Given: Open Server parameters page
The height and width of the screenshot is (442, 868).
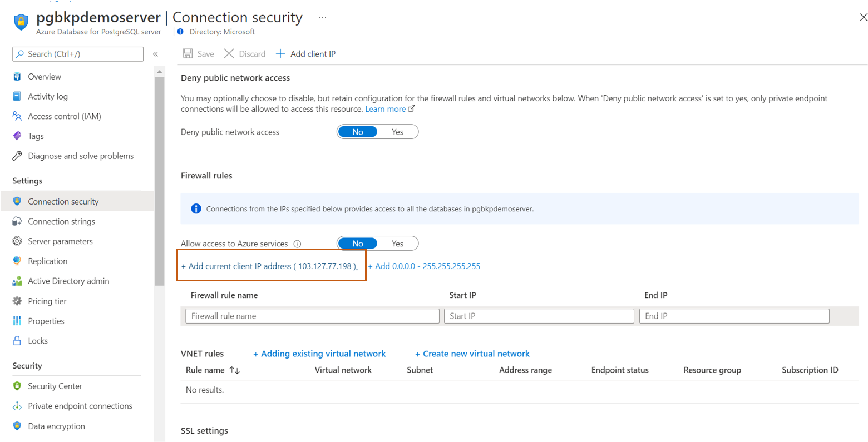Looking at the screenshot, I should click(x=61, y=241).
